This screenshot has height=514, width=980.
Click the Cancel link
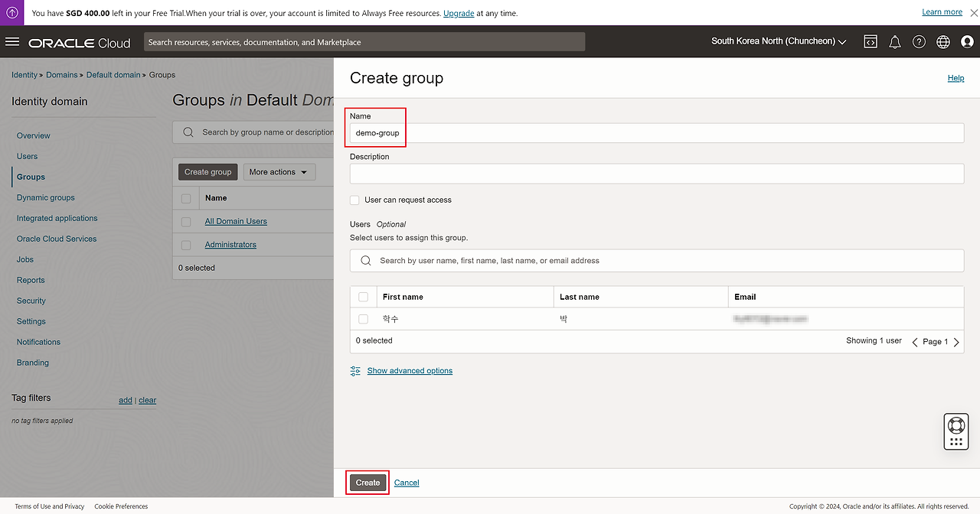point(407,483)
